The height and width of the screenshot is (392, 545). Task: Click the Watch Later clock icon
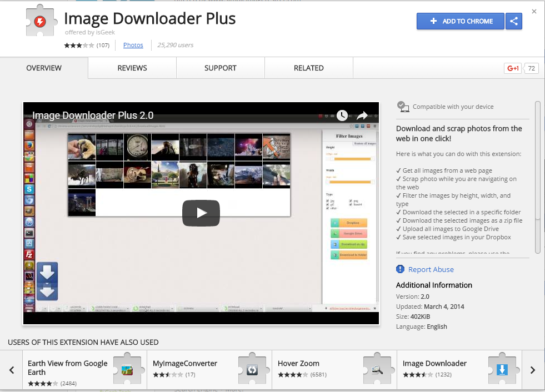pos(342,115)
